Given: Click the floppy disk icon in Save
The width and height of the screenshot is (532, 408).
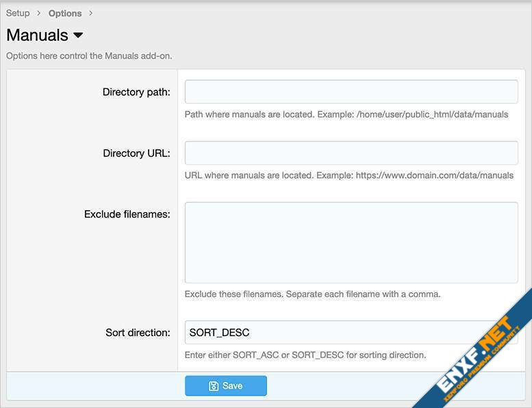Looking at the screenshot, I should tap(214, 386).
